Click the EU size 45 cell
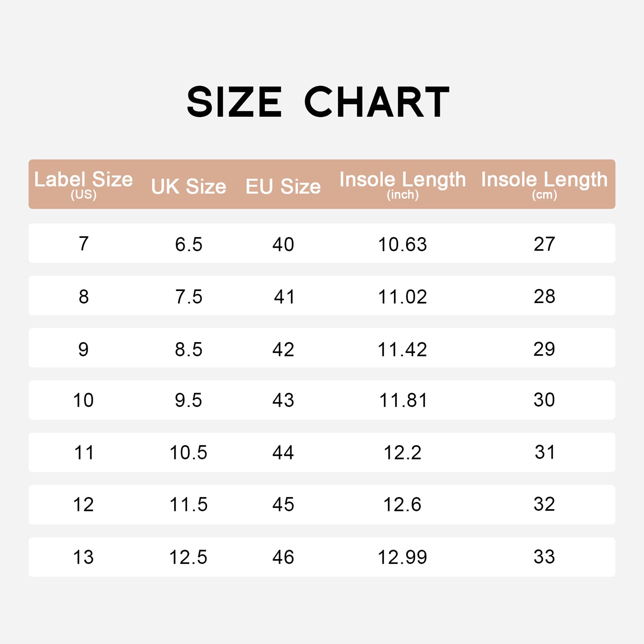 (283, 504)
